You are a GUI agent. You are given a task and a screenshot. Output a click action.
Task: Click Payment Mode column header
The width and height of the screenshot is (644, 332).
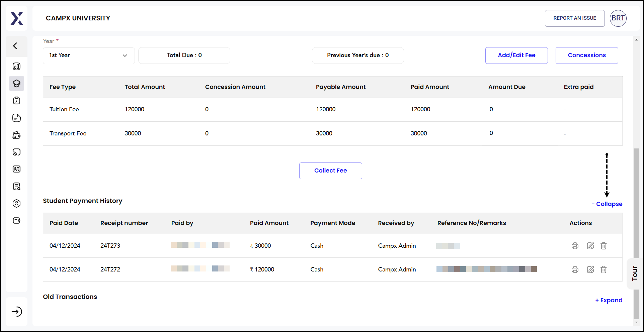[x=333, y=223]
